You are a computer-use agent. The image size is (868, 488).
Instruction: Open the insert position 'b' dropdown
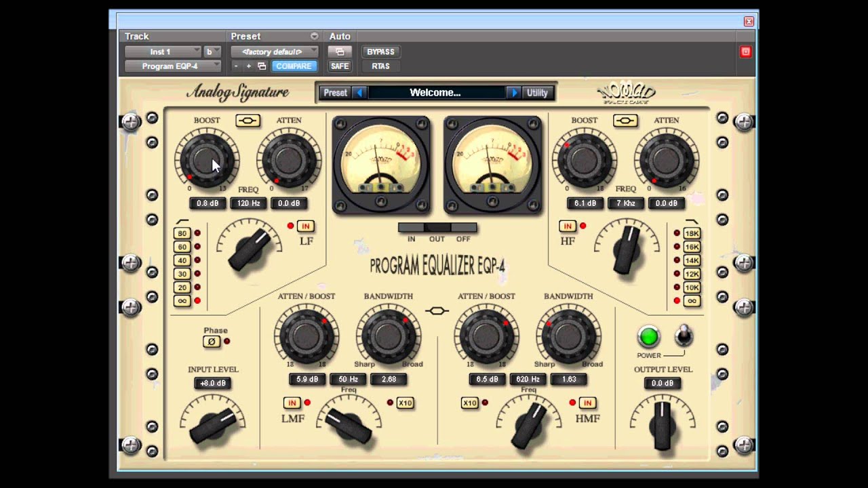click(x=212, y=52)
